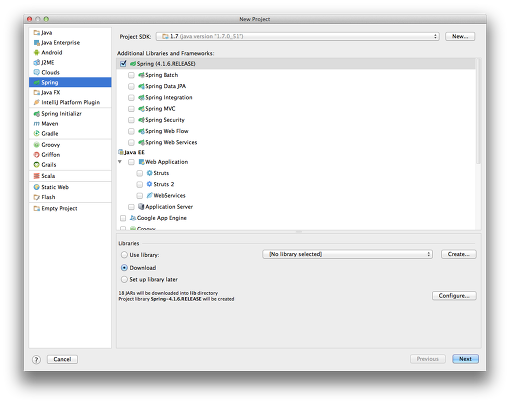Choose the Gradle project type label
This screenshot has height=404, width=510.
pyautogui.click(x=50, y=134)
